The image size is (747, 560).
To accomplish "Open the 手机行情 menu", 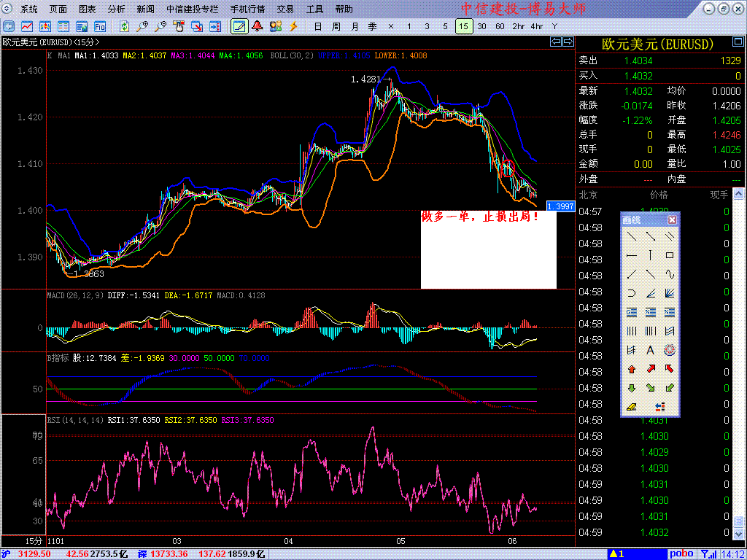I will tap(247, 9).
